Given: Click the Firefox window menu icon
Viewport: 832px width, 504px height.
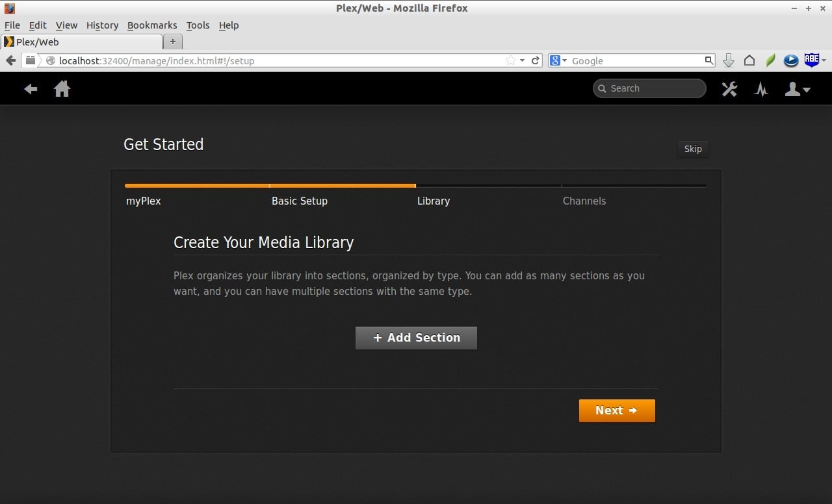Looking at the screenshot, I should click(x=9, y=8).
